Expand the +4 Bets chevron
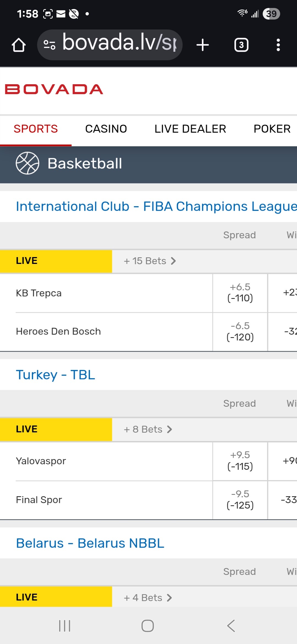Viewport: 297px width, 644px height. tap(169, 598)
